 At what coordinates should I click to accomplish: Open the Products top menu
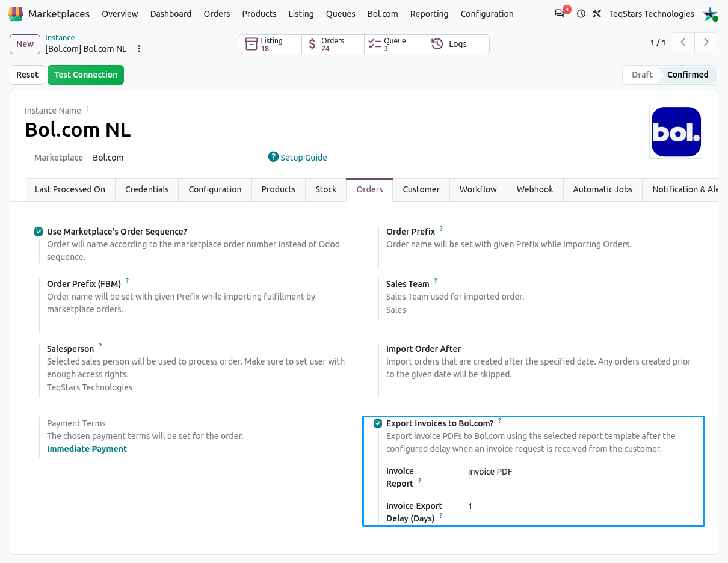259,13
